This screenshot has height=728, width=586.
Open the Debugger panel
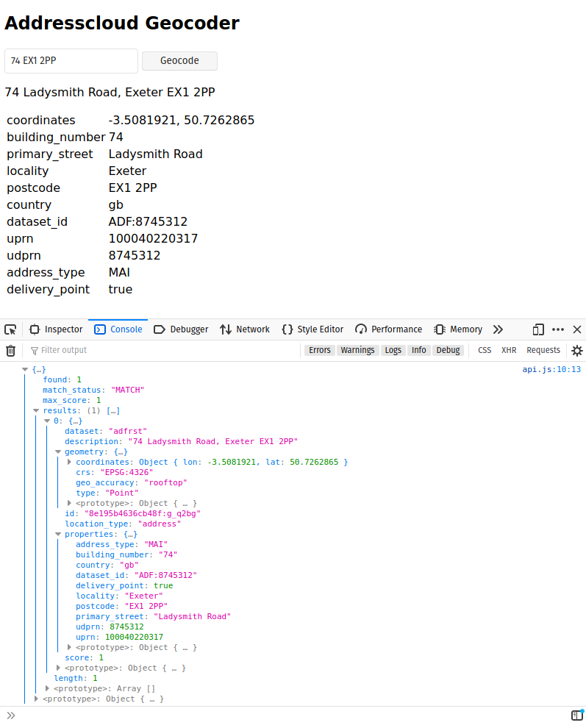(x=181, y=329)
